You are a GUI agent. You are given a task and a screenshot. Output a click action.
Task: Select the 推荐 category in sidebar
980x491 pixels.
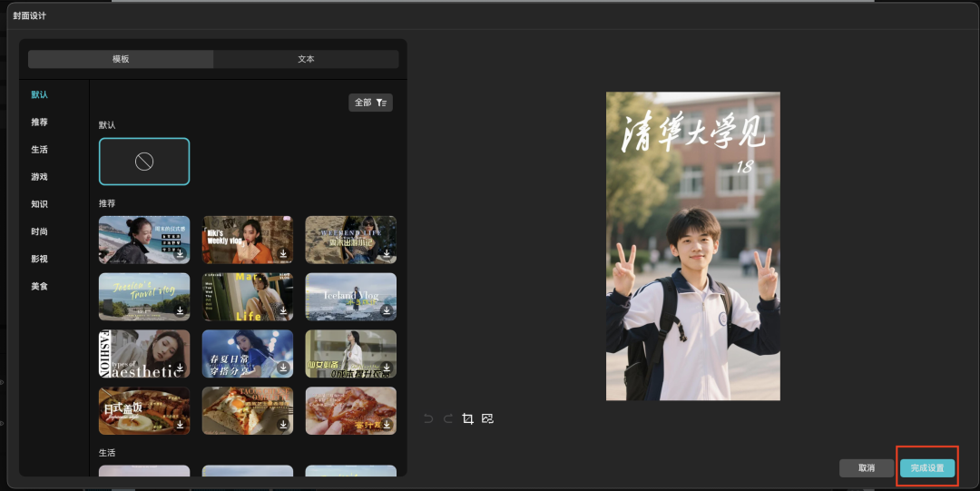click(39, 122)
